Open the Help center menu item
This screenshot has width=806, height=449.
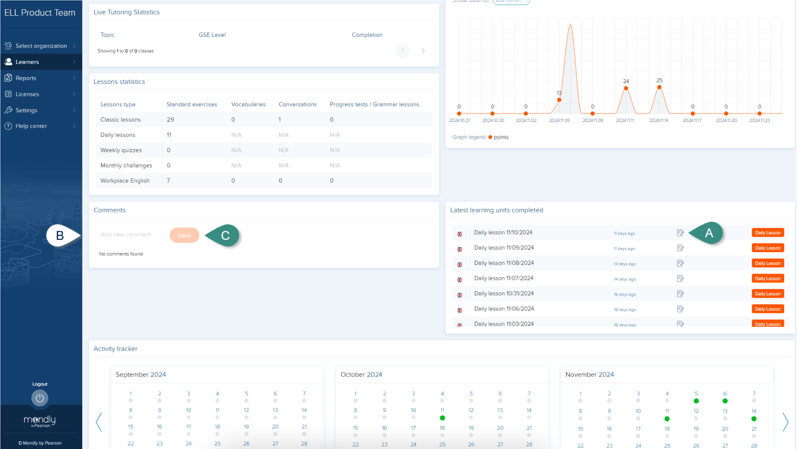click(x=31, y=126)
